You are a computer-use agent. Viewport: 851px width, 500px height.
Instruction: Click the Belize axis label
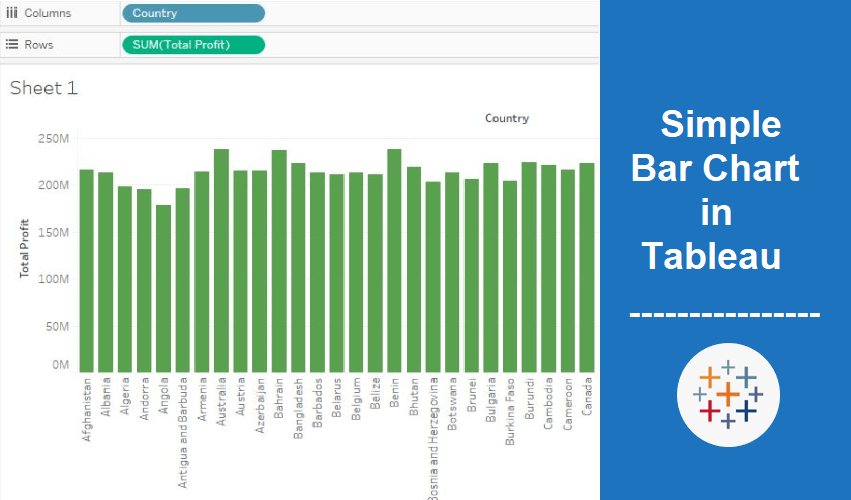pyautogui.click(x=375, y=394)
